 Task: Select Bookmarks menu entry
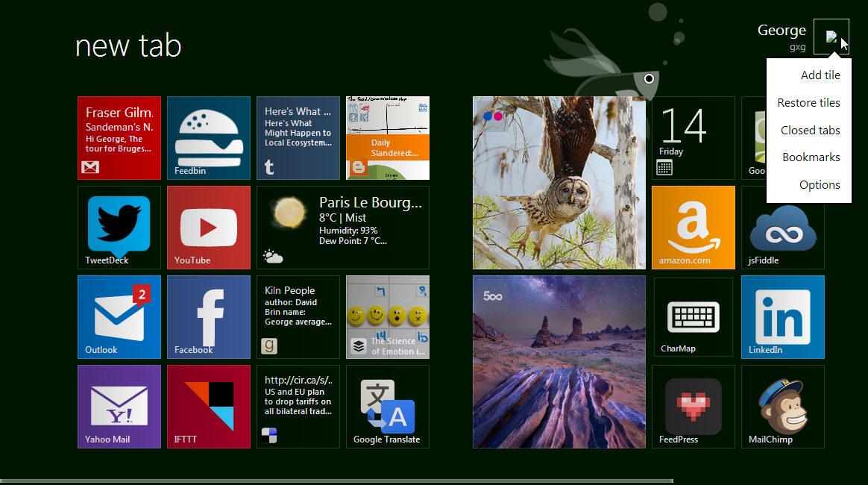pyautogui.click(x=811, y=157)
